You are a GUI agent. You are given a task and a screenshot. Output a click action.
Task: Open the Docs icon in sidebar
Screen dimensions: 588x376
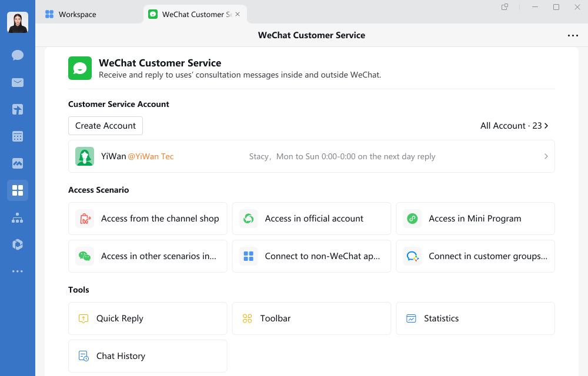pos(18,109)
